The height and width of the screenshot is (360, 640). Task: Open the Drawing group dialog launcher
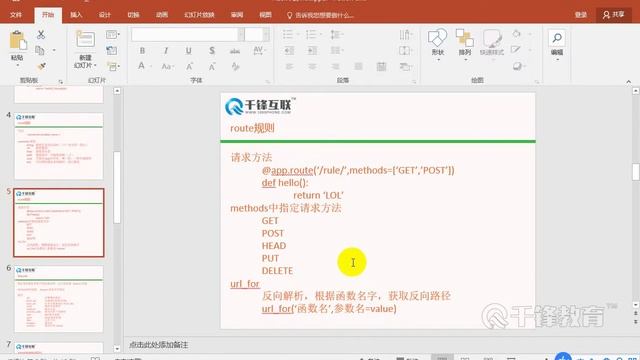[x=536, y=82]
